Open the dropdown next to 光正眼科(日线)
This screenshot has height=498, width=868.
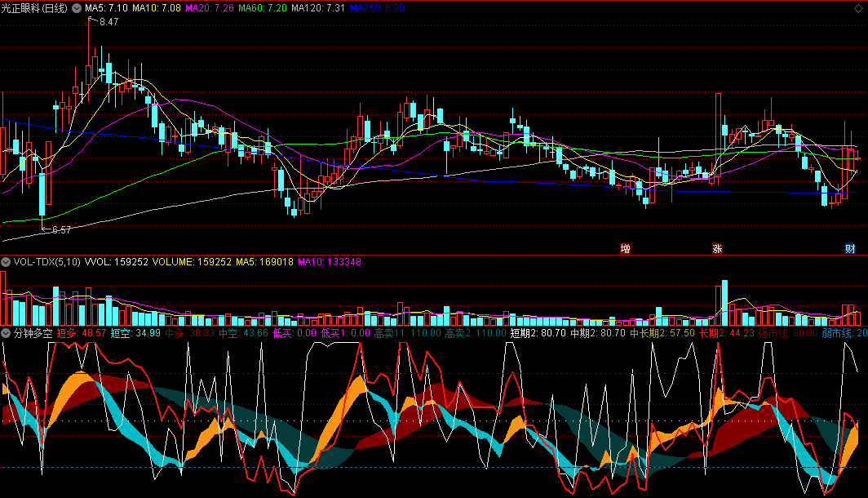77,8
